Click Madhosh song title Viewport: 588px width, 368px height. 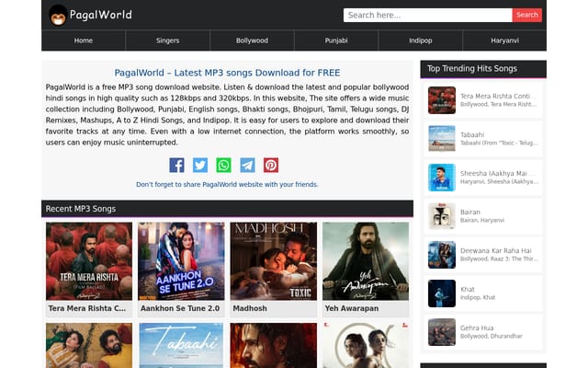pyautogui.click(x=250, y=308)
